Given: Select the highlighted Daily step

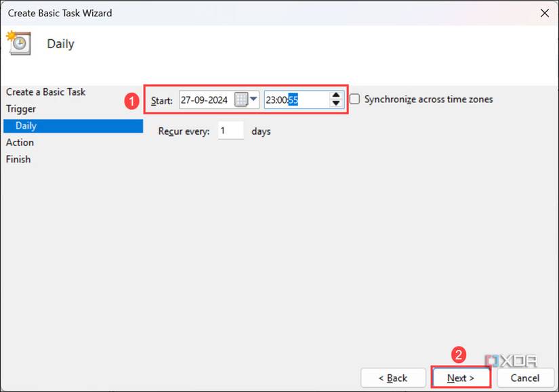Looking at the screenshot, I should tap(26, 125).
